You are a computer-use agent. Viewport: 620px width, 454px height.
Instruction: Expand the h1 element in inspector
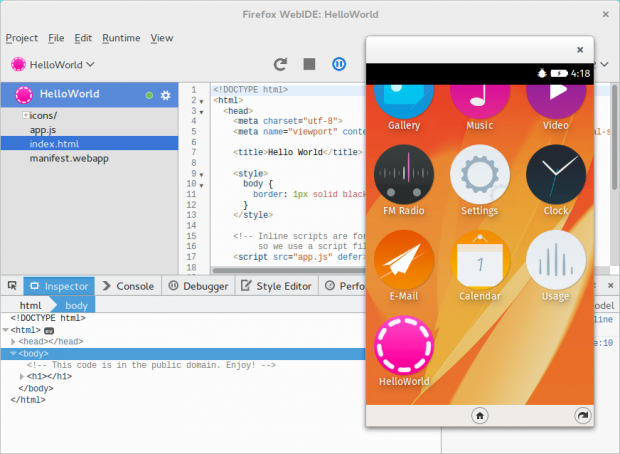point(22,376)
